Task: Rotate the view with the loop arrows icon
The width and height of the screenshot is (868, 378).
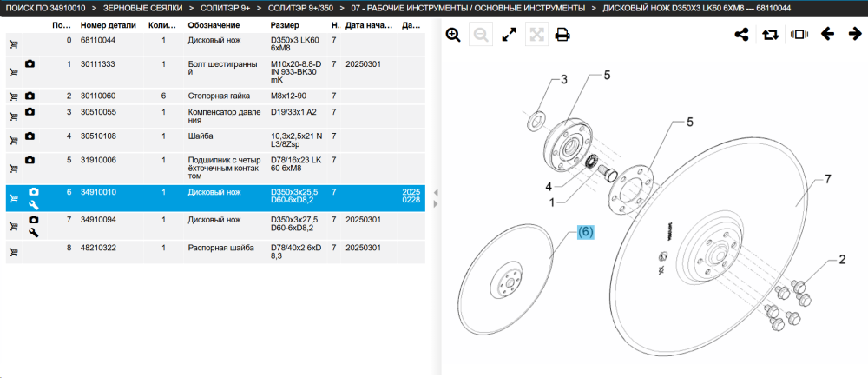Action: 770,35
